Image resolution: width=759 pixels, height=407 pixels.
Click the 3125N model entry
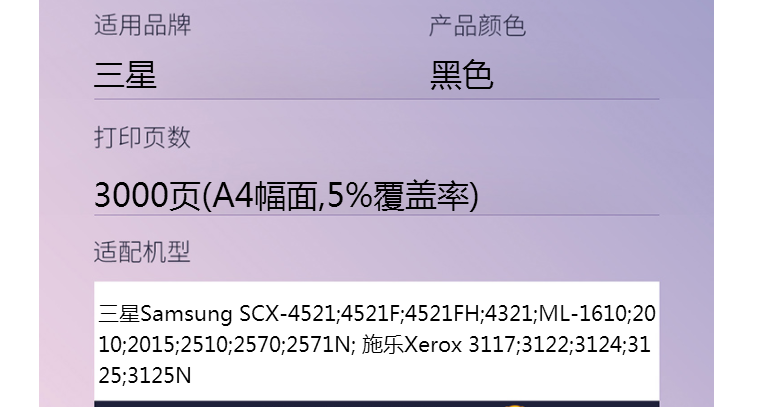159,376
